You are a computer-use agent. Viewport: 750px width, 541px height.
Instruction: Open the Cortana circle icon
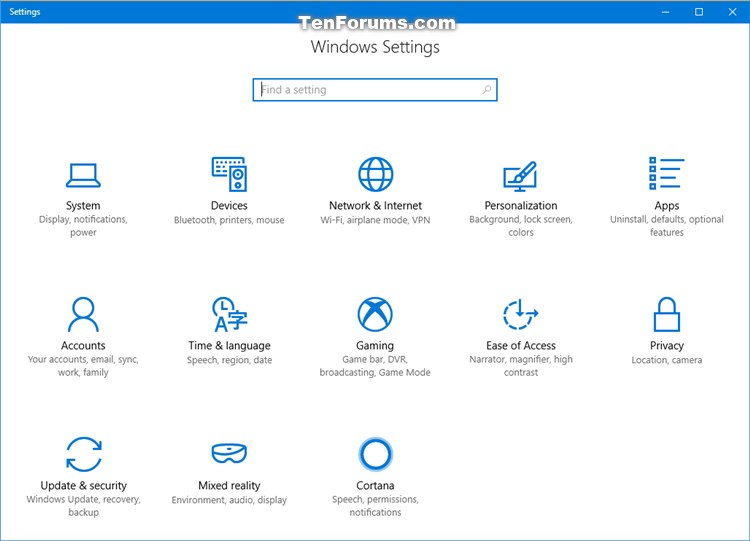(x=375, y=454)
